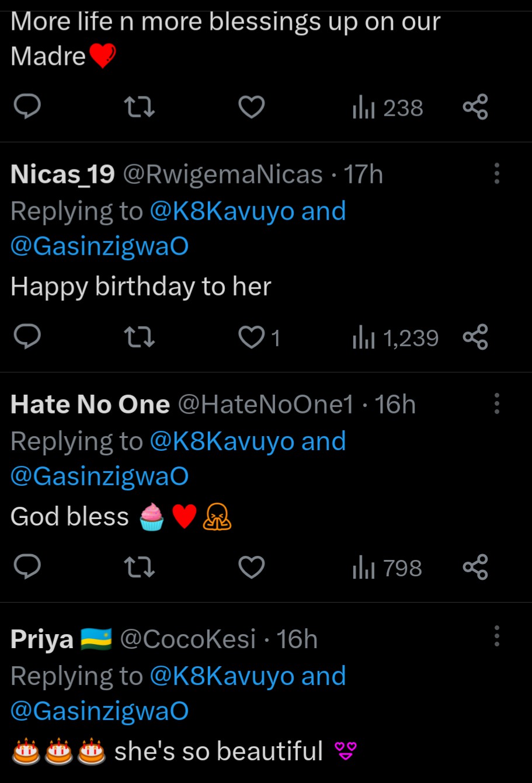Screen dimensions: 532x783
Task: Open more options for Hate No One's tweet
Action: [x=497, y=403]
